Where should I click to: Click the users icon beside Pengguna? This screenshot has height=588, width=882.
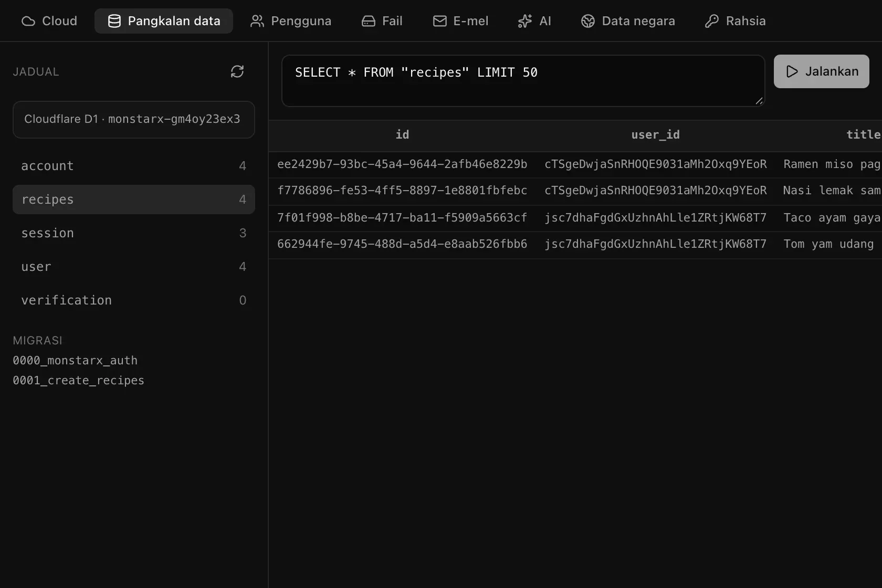pos(257,21)
